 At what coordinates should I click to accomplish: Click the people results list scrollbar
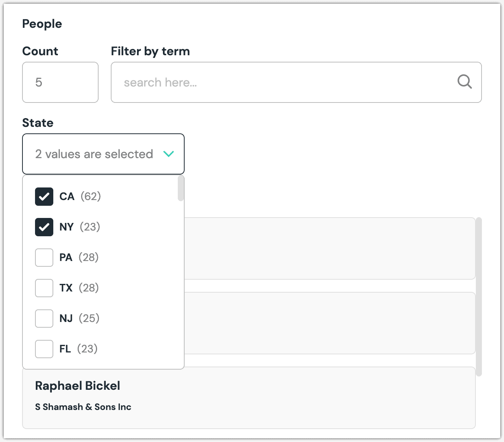(479, 297)
